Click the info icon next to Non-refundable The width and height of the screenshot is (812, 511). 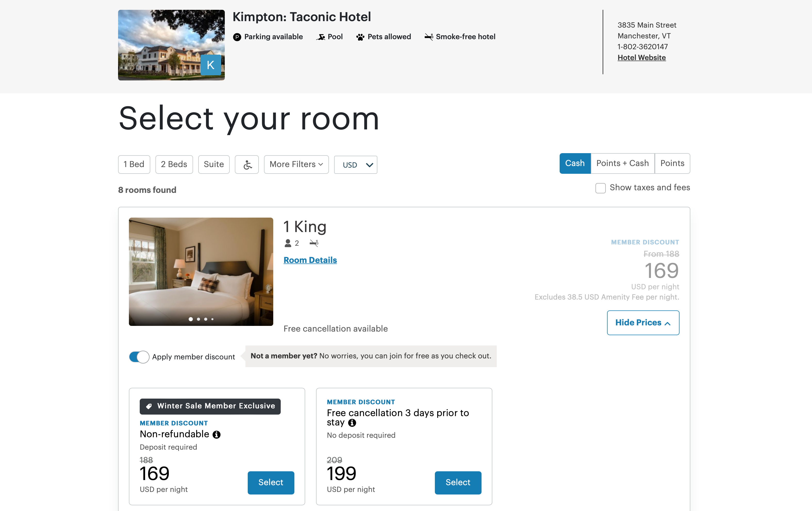pyautogui.click(x=217, y=435)
